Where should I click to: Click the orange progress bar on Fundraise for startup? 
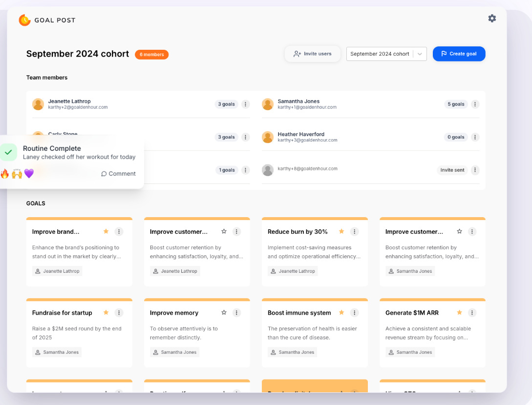tap(79, 300)
